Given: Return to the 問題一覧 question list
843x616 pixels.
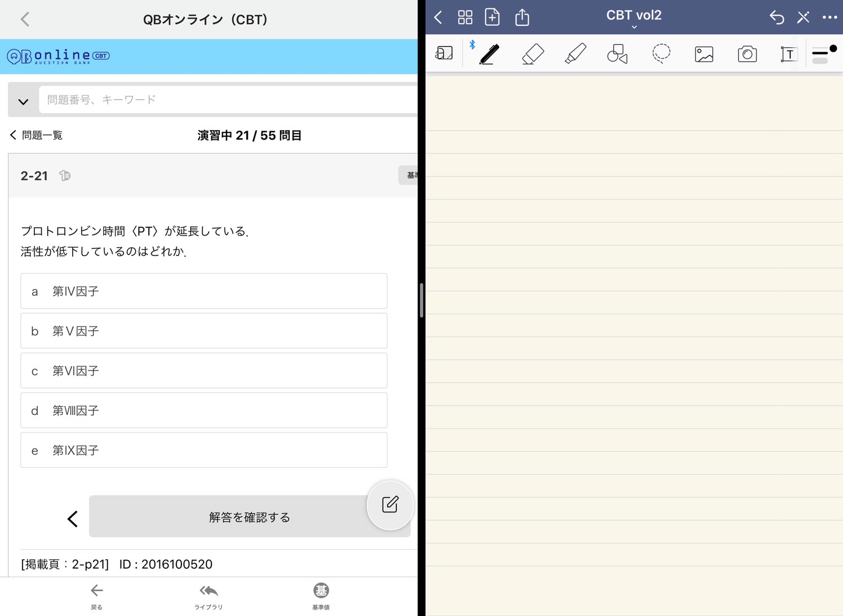Looking at the screenshot, I should (x=36, y=135).
